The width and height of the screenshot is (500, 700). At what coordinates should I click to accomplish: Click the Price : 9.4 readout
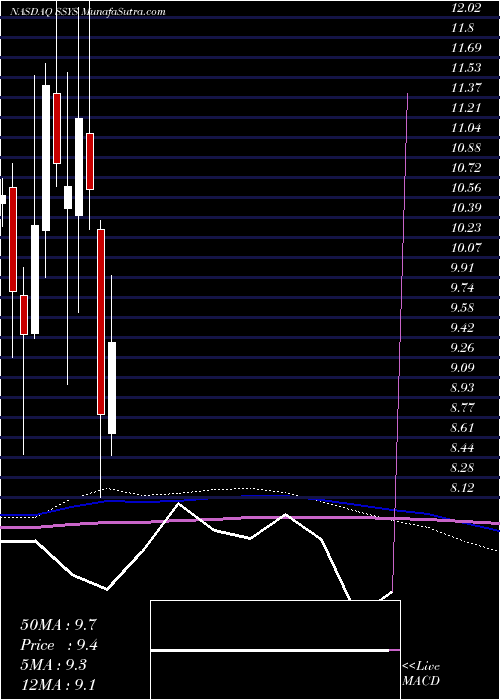[59, 645]
